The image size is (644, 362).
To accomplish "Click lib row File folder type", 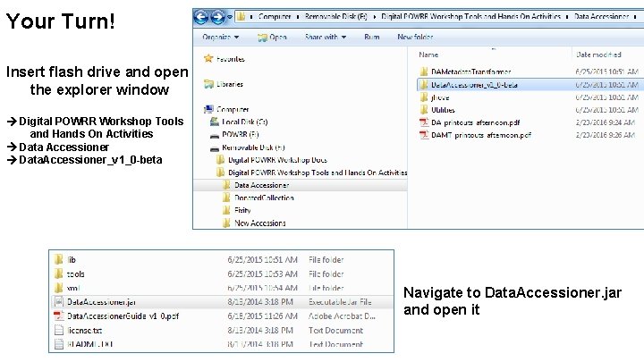I will 326,260.
